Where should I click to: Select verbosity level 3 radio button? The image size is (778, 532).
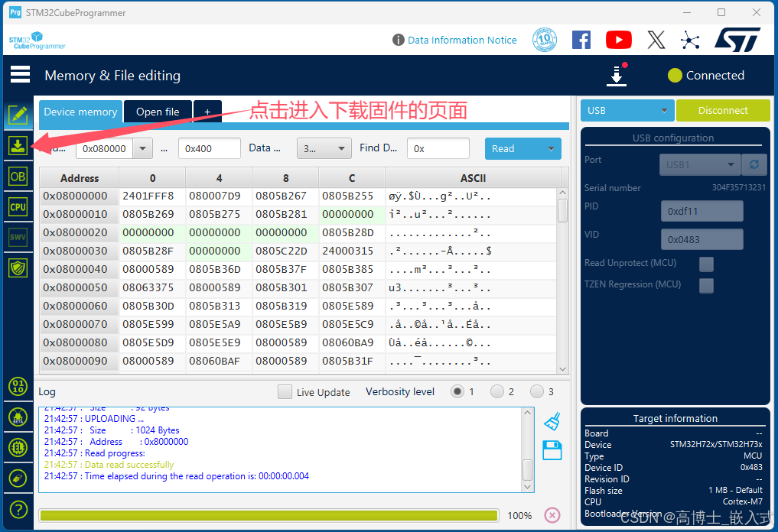(x=536, y=391)
